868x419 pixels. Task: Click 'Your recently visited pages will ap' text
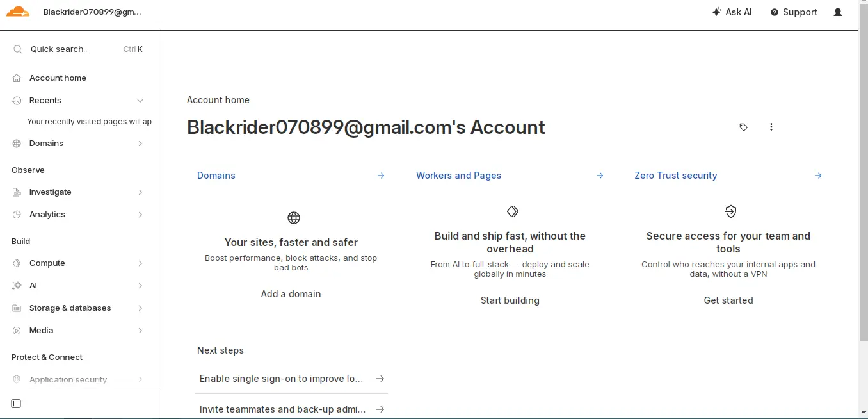[90, 122]
